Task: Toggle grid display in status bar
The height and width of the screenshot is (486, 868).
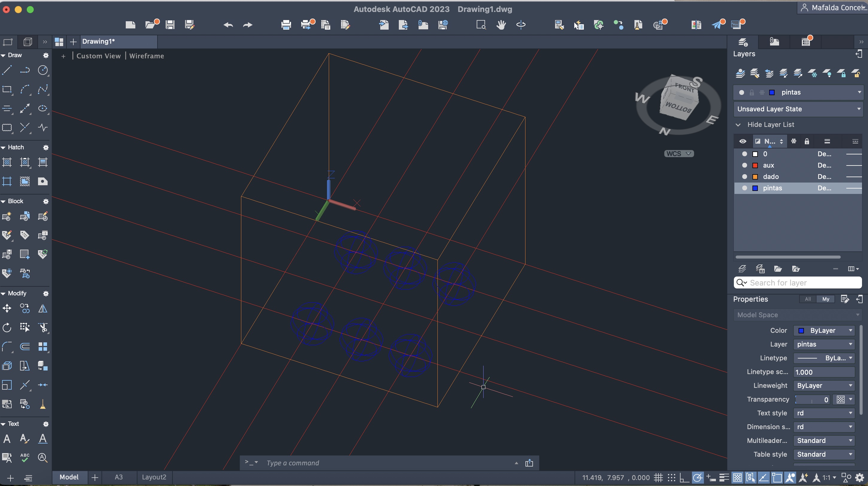Action: click(658, 477)
